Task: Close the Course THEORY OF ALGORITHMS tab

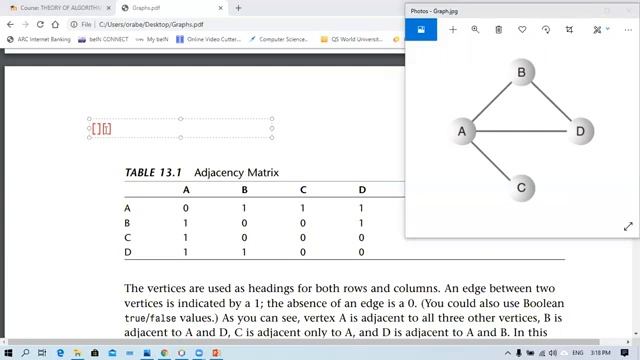Action: tap(109, 8)
